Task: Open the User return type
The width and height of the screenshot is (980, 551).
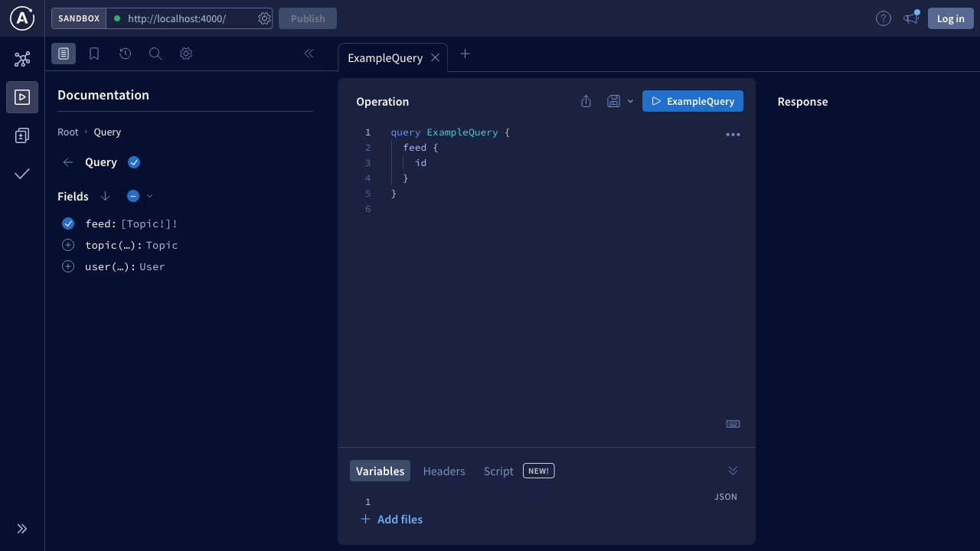Action: (152, 266)
